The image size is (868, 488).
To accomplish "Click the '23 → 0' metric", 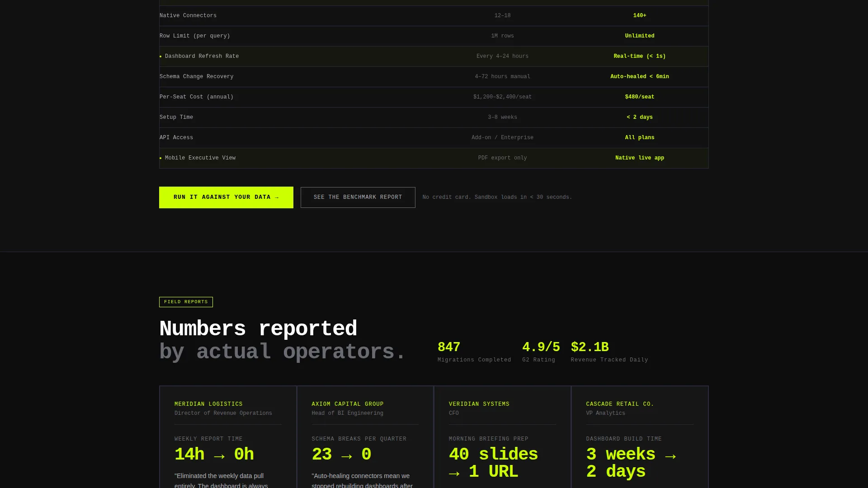I will 341,455.
